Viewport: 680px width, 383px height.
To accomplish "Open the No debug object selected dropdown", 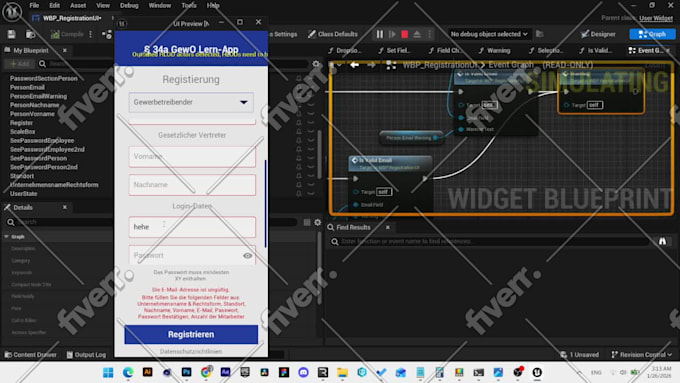I will tap(489, 34).
